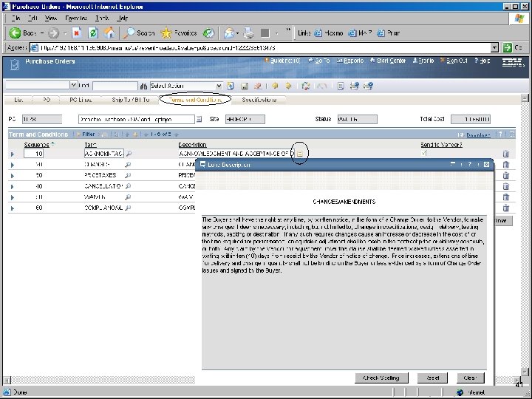Delete the sequence 30 row trash icon
Screen dimensions: 532x399
505,175
